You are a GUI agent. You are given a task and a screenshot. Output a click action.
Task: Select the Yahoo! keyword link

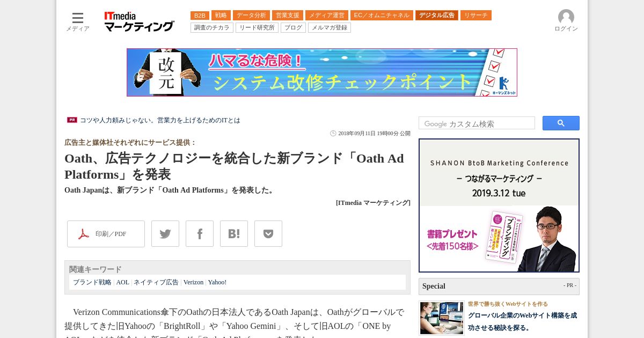pyautogui.click(x=217, y=282)
